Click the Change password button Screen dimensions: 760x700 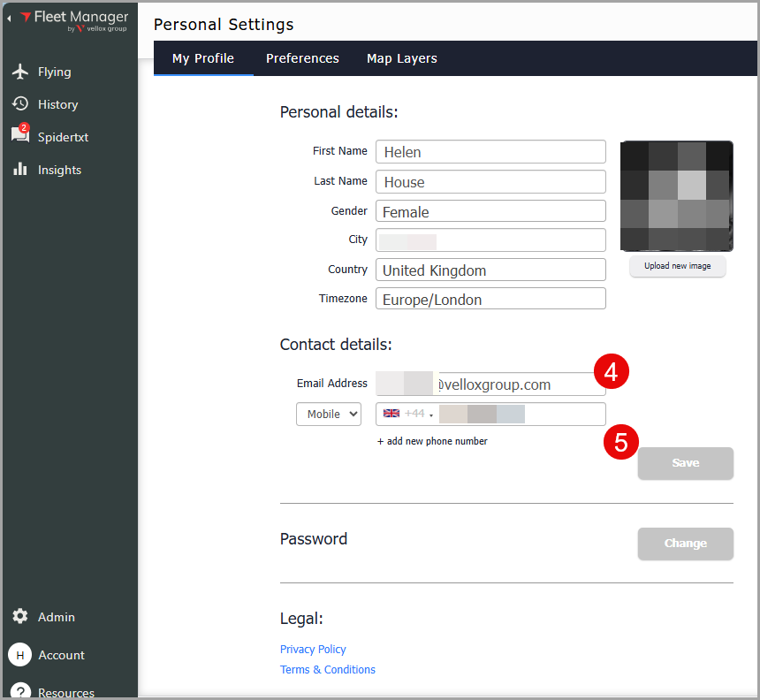point(685,544)
